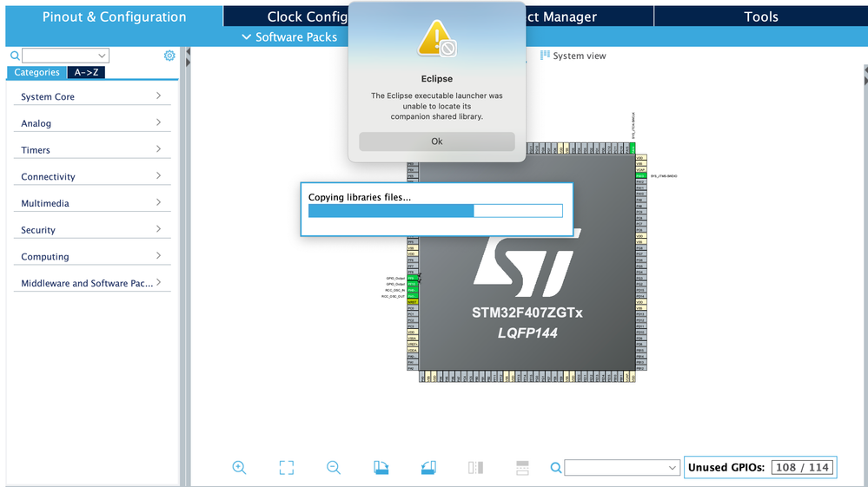Click the Copying libraries files progress bar

435,211
